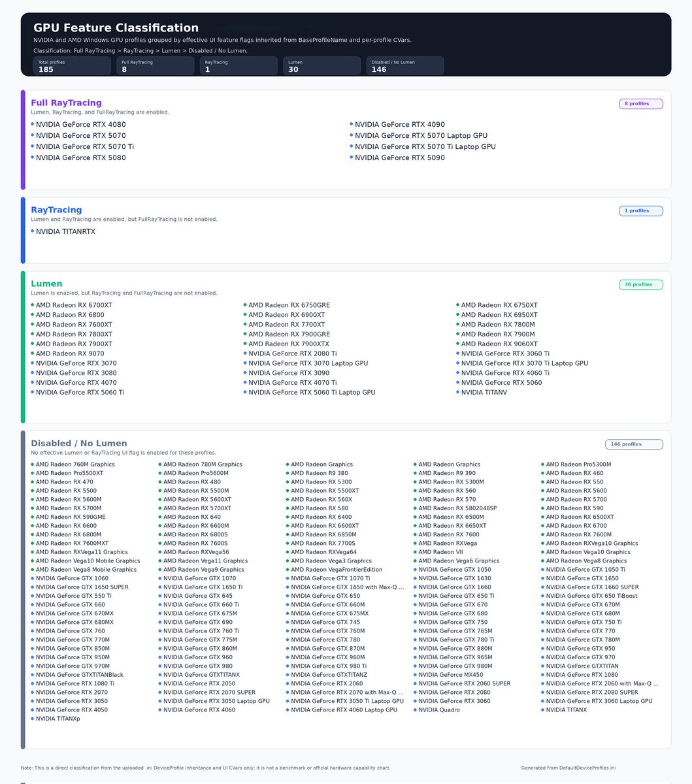Select the 'Full RayTracing 8' stat card

(156, 65)
